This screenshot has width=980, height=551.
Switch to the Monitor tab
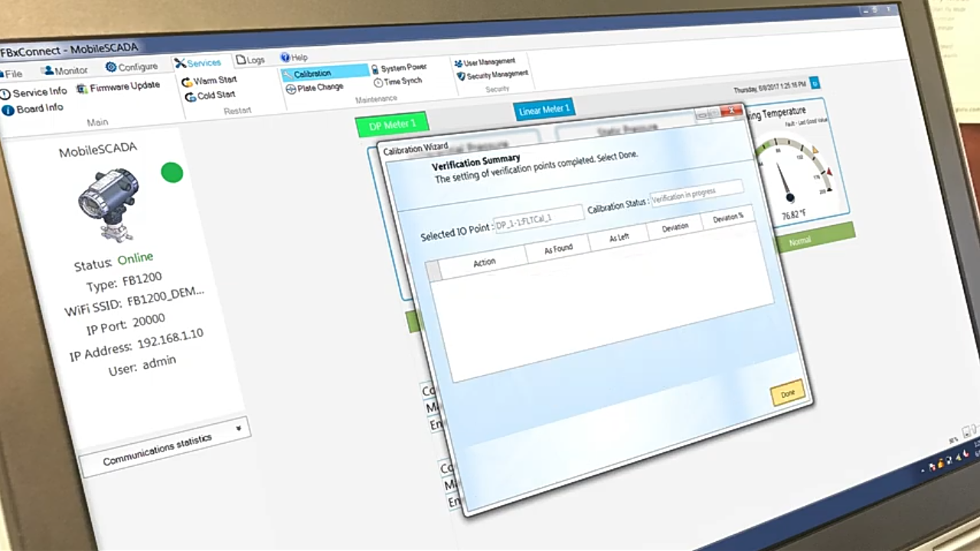[64, 70]
